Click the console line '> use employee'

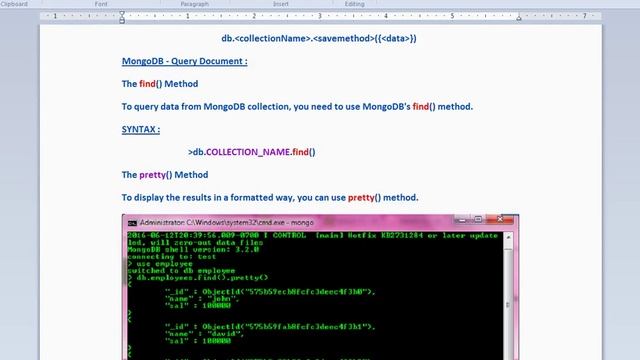(x=160, y=264)
